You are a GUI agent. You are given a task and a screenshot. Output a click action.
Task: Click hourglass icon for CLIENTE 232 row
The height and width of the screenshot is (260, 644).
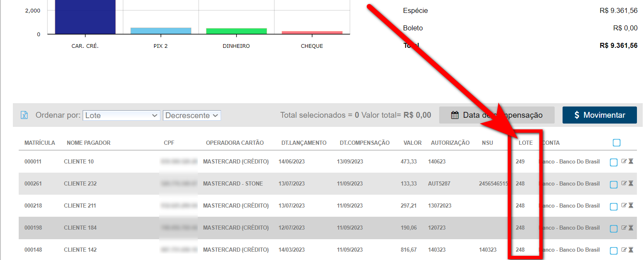[631, 183]
